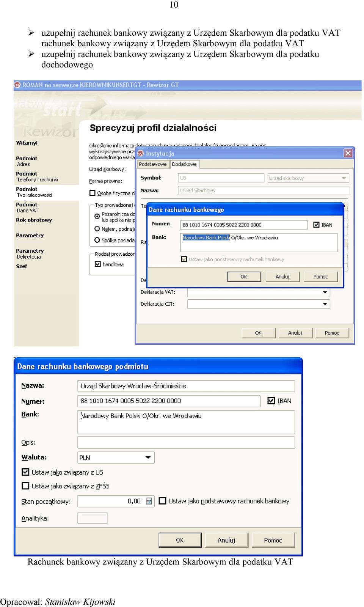Open Podmiot Typ księgowości step
Viewport: 364px width, 607px height.
[x=34, y=192]
